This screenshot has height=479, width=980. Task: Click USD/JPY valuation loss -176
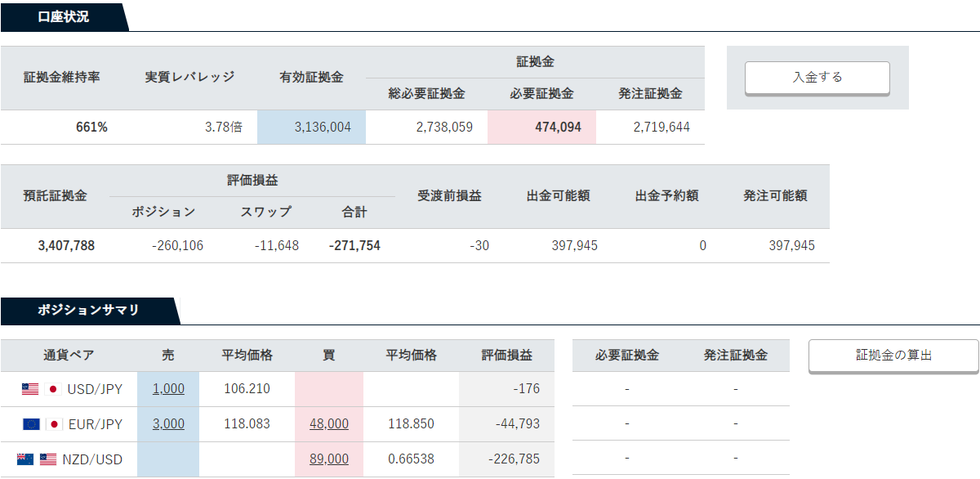[527, 389]
